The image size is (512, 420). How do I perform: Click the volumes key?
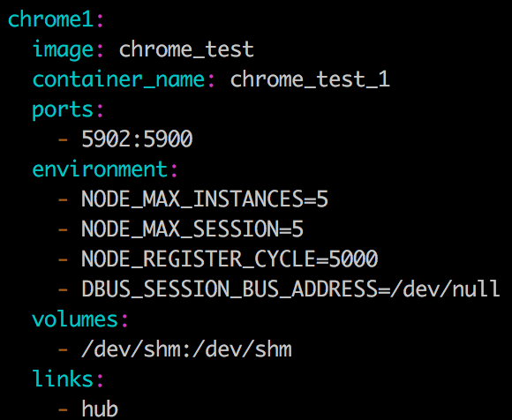[x=75, y=319]
